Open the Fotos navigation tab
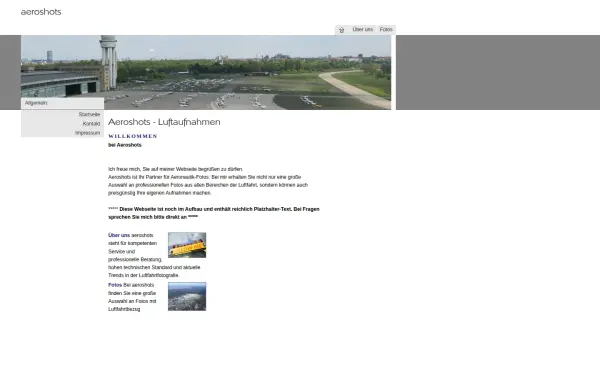Image resolution: width=600 pixels, height=375 pixels. coord(386,29)
